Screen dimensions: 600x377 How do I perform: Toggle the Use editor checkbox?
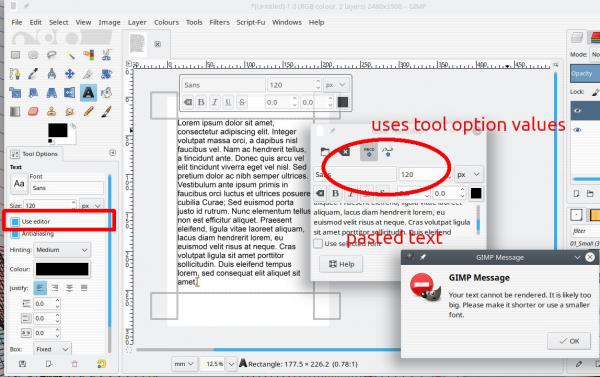15,222
